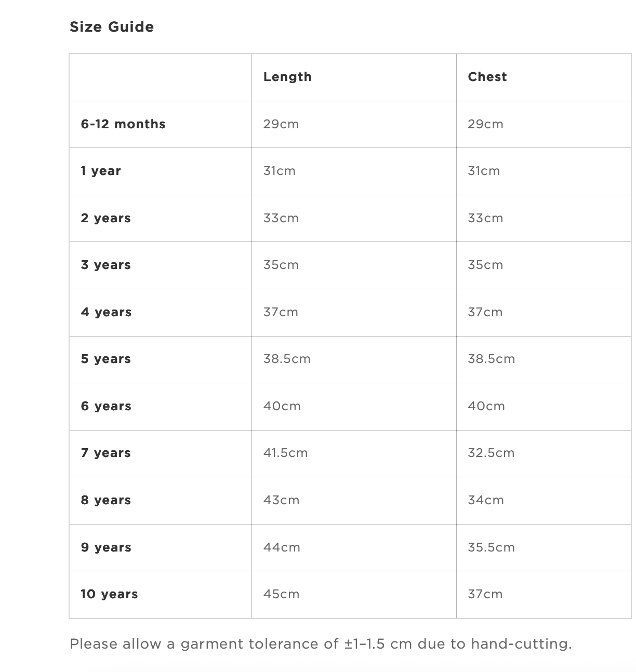This screenshot has width=636, height=672.
Task: Click the 4 years row label
Action: pyautogui.click(x=106, y=312)
